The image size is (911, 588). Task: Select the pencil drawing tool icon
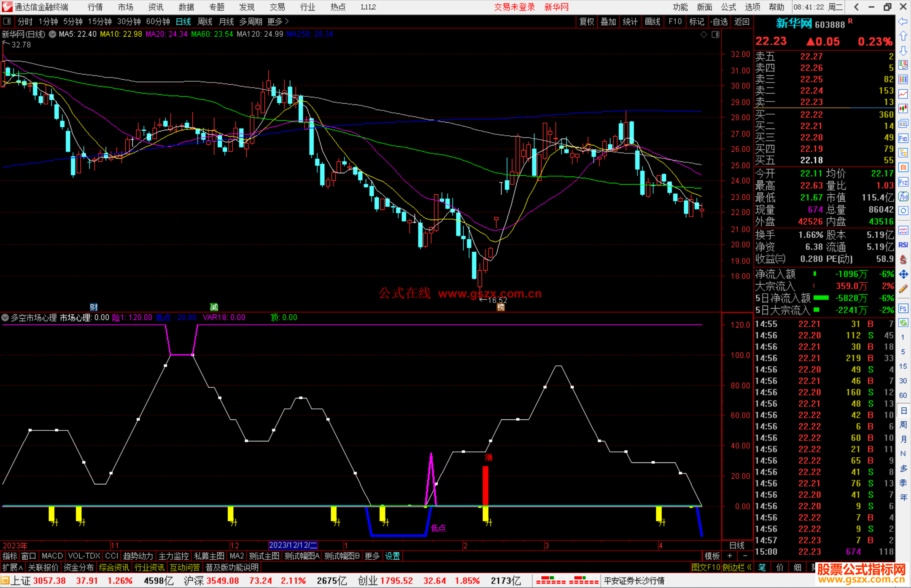[903, 289]
